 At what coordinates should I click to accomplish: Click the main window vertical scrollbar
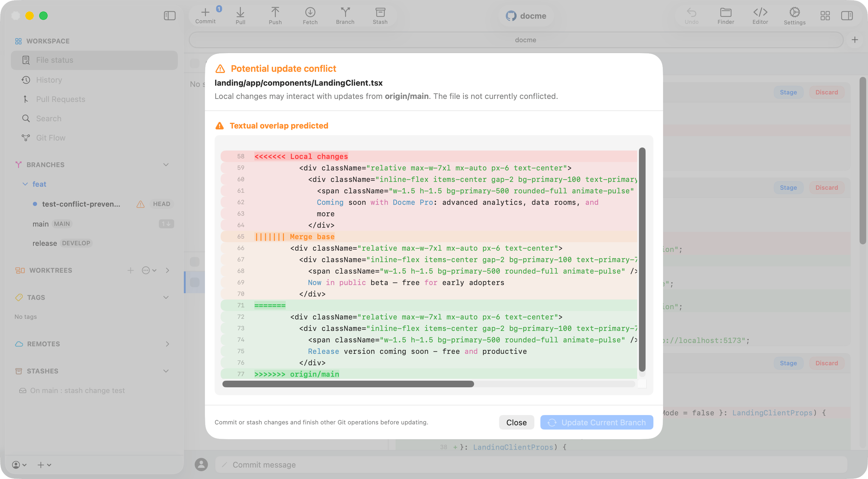(x=862, y=160)
